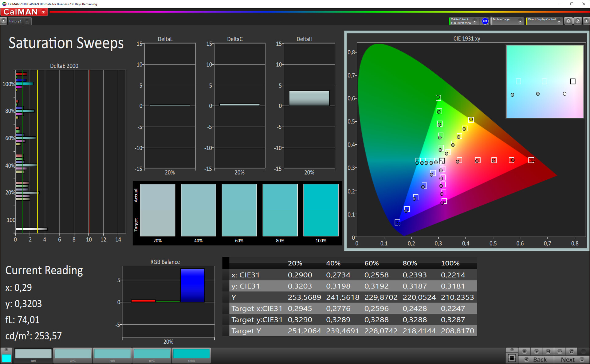Image resolution: width=590 pixels, height=364 pixels.
Task: Click the stop measurement icon
Action: 525,351
